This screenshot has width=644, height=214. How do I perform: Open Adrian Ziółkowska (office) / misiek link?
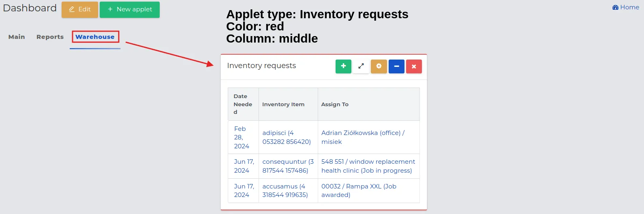tap(363, 137)
